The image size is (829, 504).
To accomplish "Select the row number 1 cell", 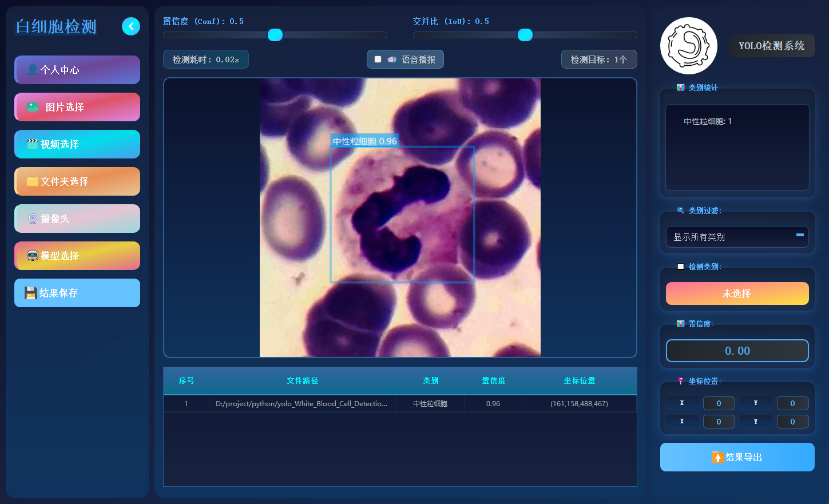I will 187,404.
